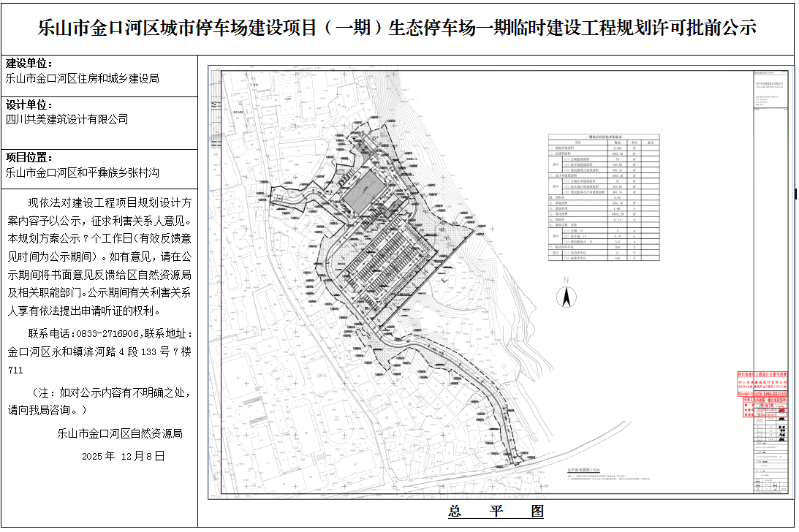Click the location text 和平彝族乡张村沟

click(117, 173)
